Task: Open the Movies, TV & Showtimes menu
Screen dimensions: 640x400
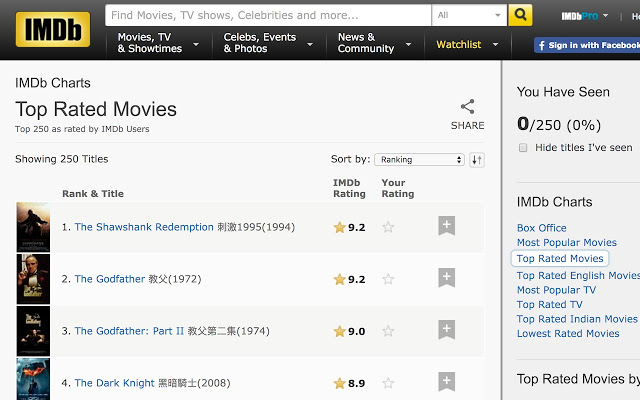Action: click(x=150, y=43)
